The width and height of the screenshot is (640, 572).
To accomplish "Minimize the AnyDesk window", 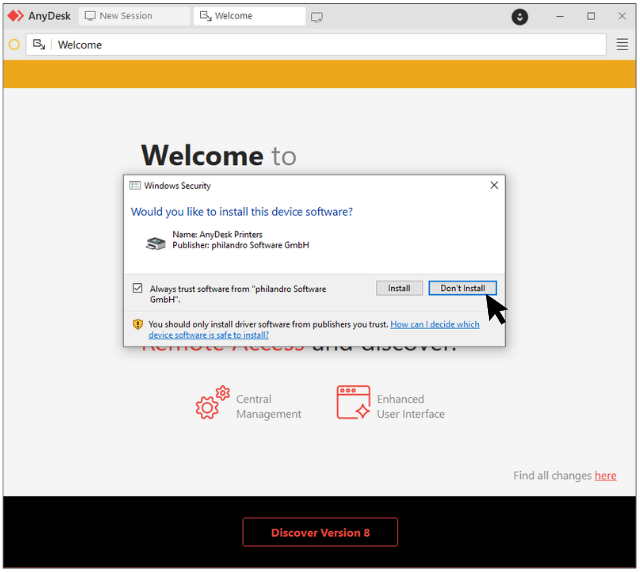I will [560, 16].
